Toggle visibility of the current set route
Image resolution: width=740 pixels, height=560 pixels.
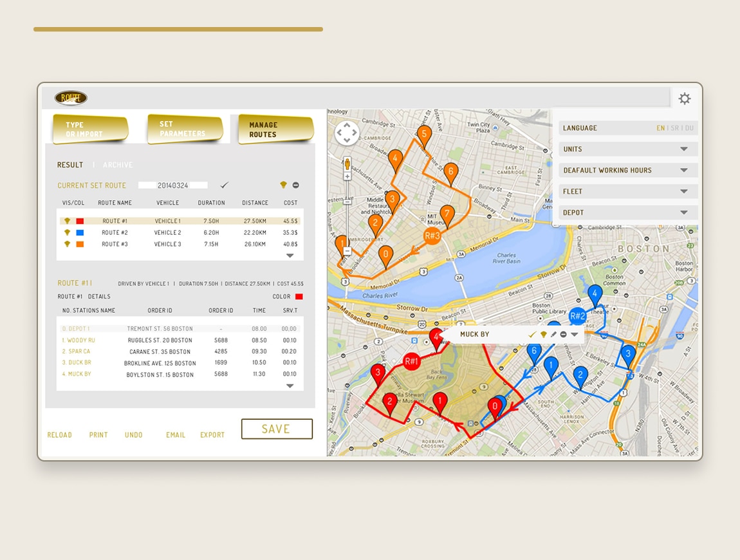(283, 185)
